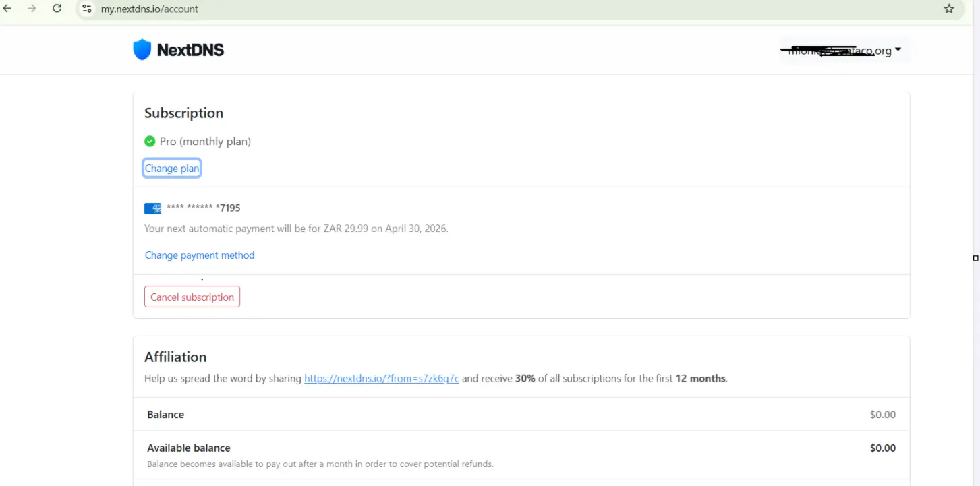Click the Pro (monthly plan) text
Screen dimensions: 980x486
pos(205,142)
